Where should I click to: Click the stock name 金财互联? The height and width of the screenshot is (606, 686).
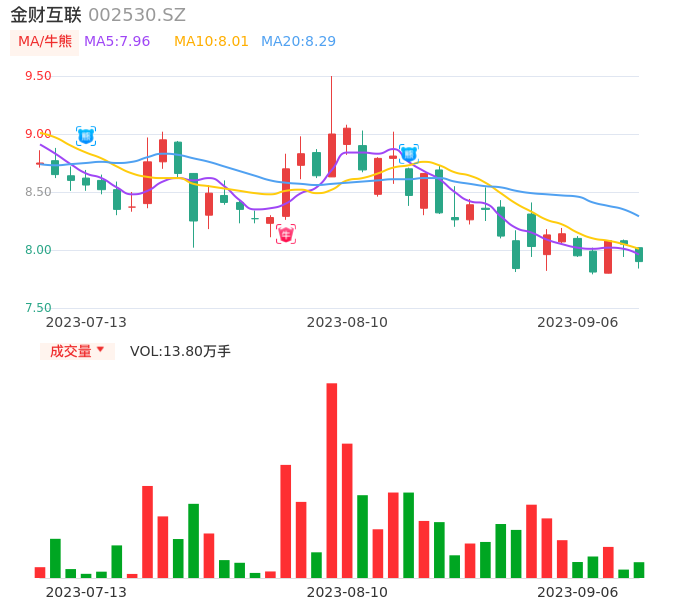pos(46,15)
